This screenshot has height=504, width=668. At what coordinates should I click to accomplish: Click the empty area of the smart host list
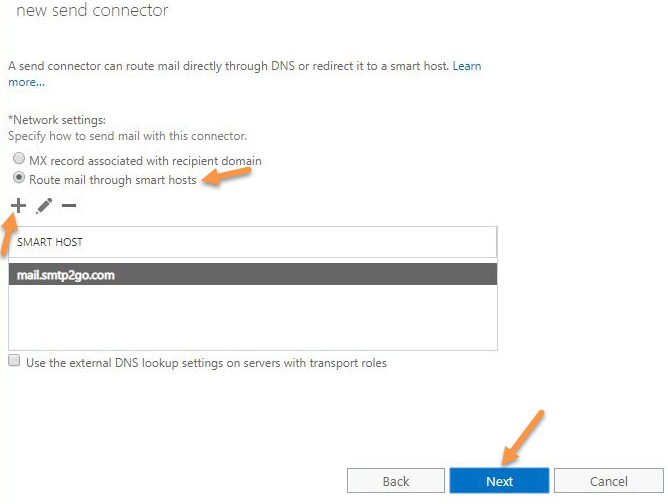[253, 317]
